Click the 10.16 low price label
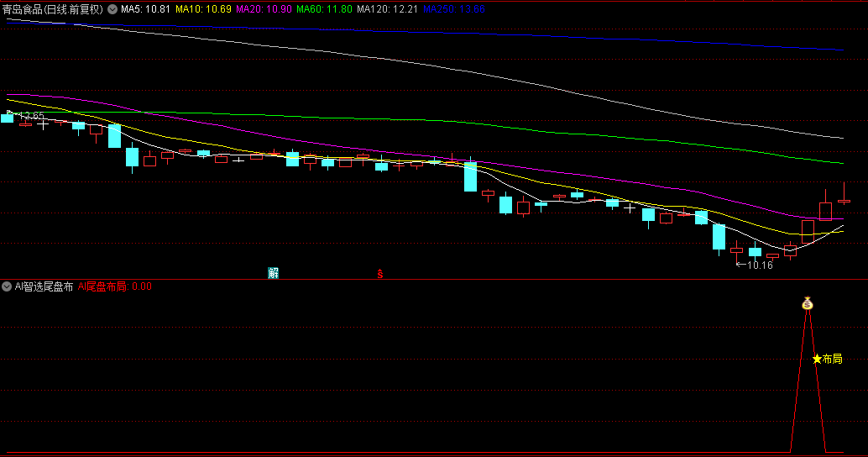 pyautogui.click(x=760, y=265)
